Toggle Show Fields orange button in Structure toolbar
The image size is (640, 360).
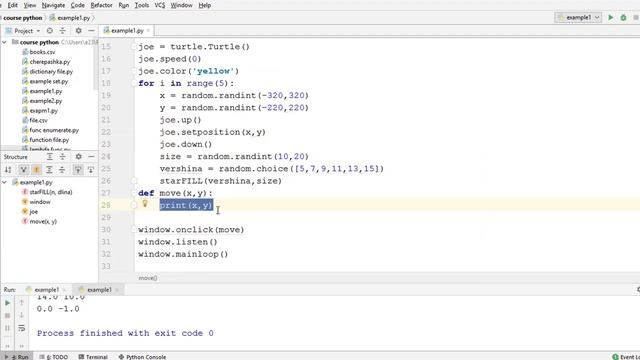tap(36, 170)
